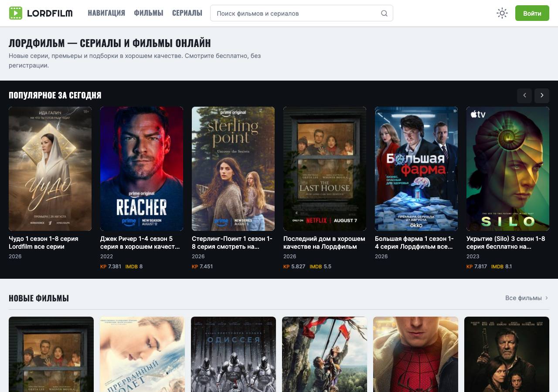Open The Last House poster in Новые фильмы
This screenshot has height=392, width=558.
tap(51, 354)
